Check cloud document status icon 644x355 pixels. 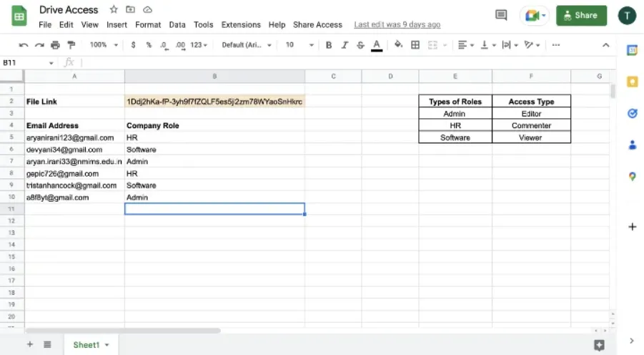point(147,9)
